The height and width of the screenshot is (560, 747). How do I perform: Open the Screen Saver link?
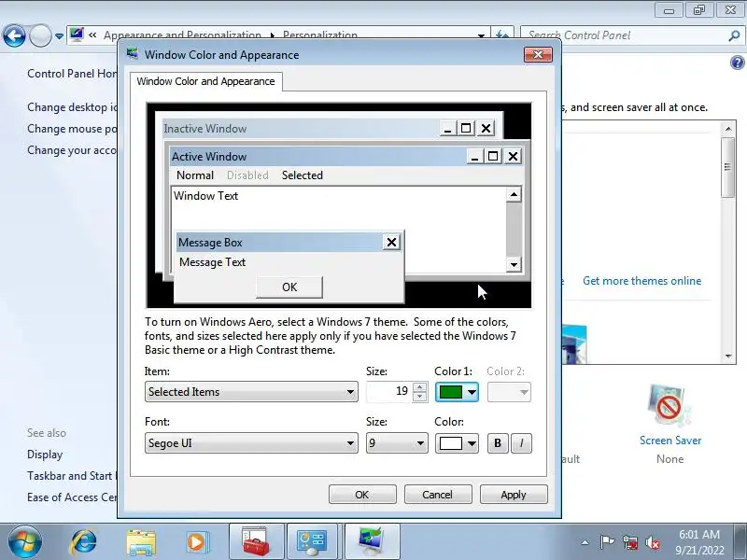(x=670, y=441)
